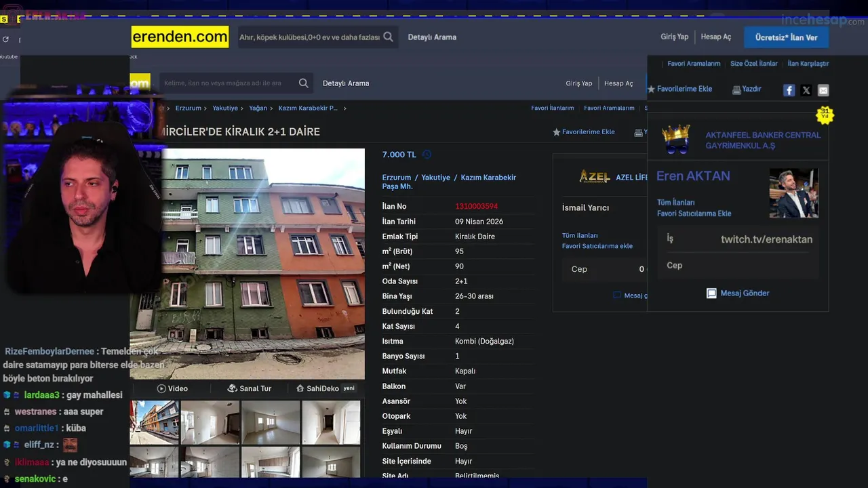Click the Kiralık Daire property type value
Viewport: 868px width, 488px height.
[x=475, y=237]
